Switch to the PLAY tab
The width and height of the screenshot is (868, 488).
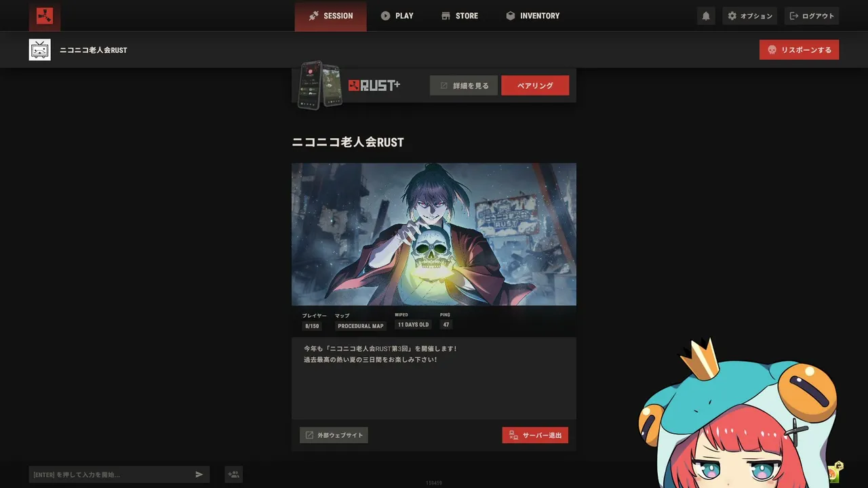pos(397,16)
